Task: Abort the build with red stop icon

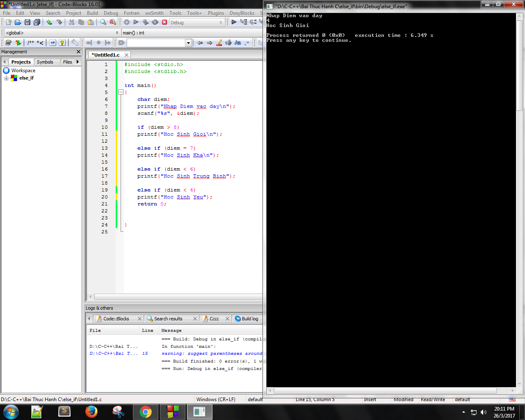Action: click(x=164, y=22)
